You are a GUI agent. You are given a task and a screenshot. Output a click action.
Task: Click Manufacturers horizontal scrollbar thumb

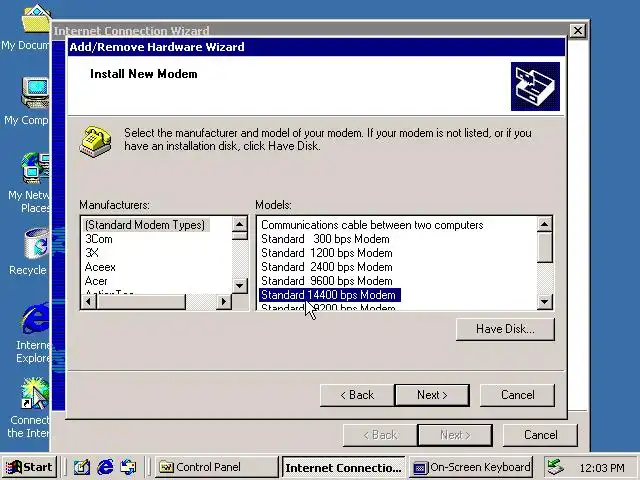pyautogui.click(x=141, y=302)
